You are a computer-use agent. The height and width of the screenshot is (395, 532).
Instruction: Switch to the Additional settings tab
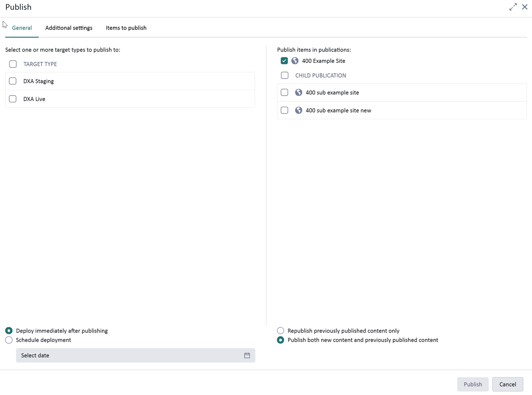pyautogui.click(x=69, y=28)
